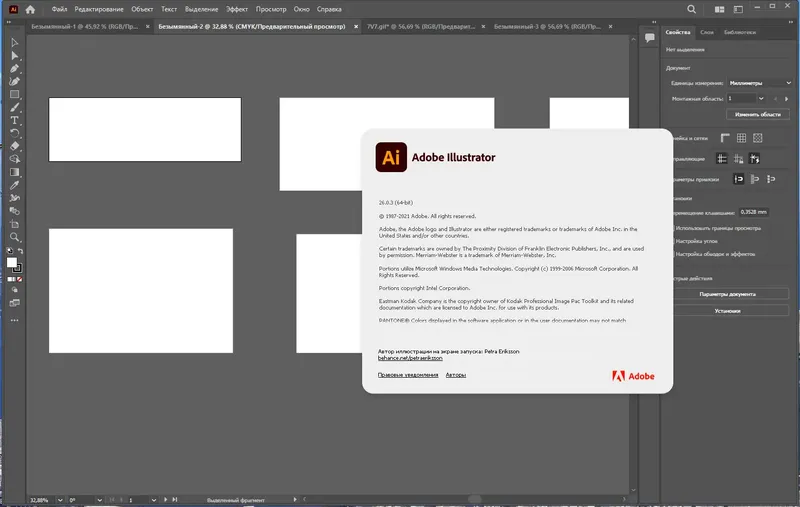Screen dimensions: 800x507
Task: Click the Изменить области button
Action: [x=758, y=114]
